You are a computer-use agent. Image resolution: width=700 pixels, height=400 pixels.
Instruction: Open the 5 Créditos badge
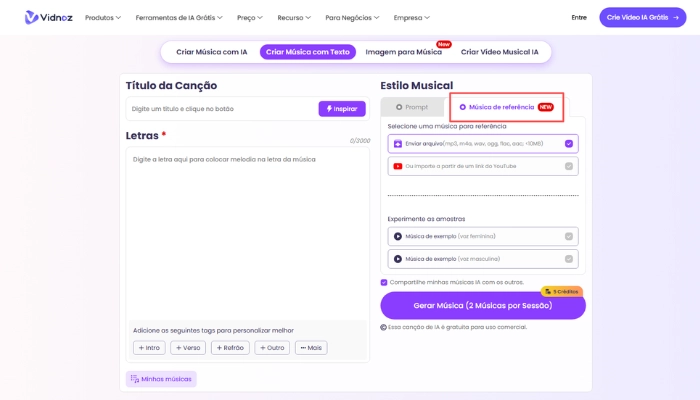pos(562,292)
